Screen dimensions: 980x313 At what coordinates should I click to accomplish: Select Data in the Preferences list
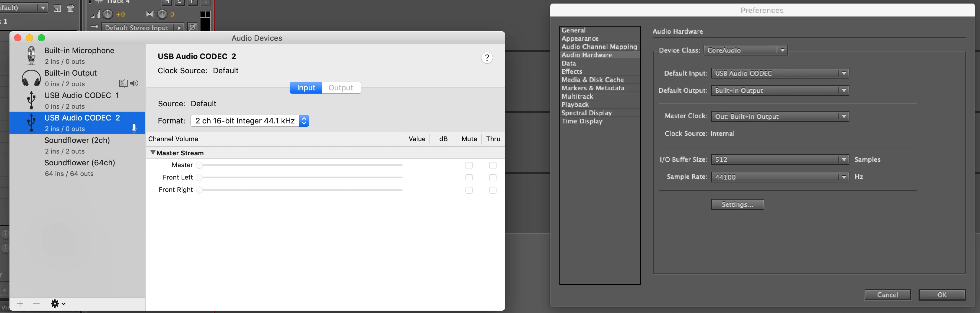click(x=600, y=63)
